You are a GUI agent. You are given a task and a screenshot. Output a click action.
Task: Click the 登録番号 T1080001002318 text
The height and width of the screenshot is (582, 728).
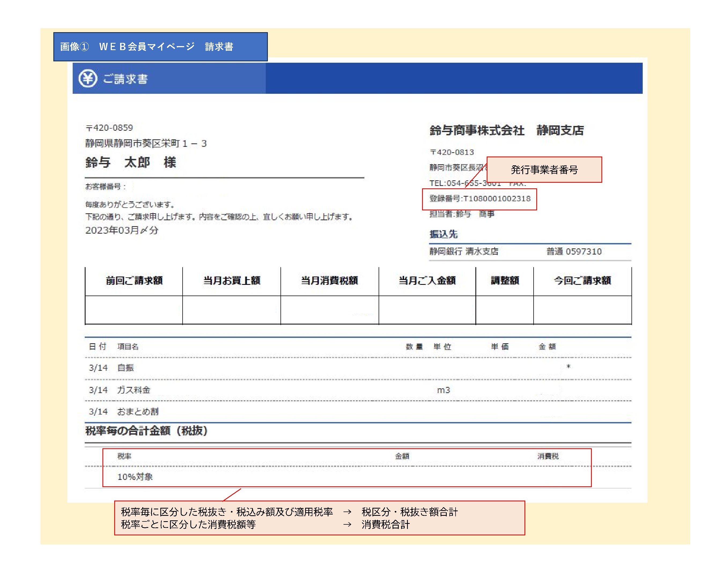[480, 199]
